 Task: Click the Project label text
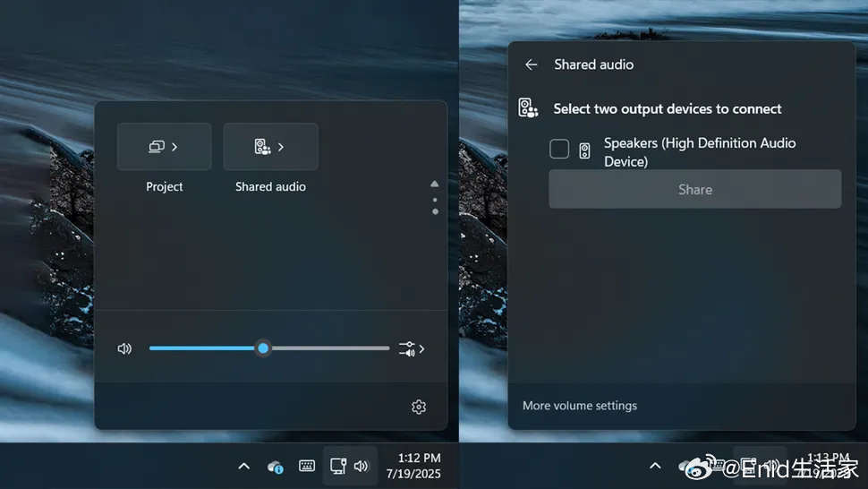165,186
